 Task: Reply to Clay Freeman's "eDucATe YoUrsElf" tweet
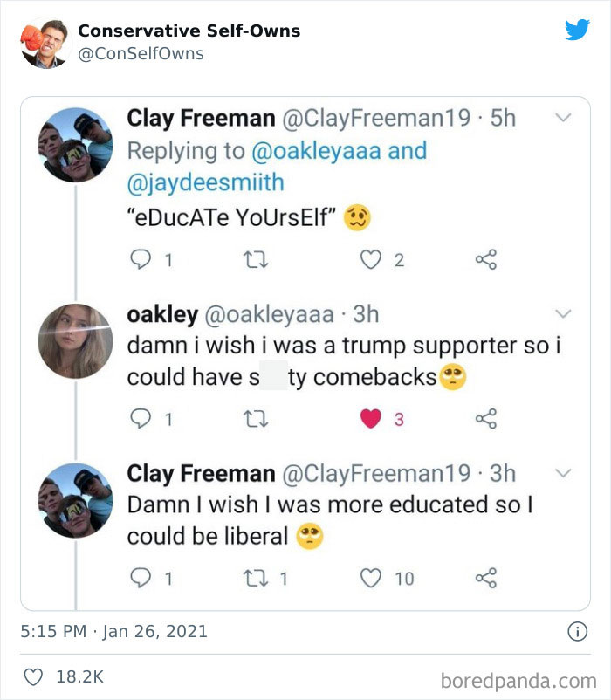(x=140, y=260)
